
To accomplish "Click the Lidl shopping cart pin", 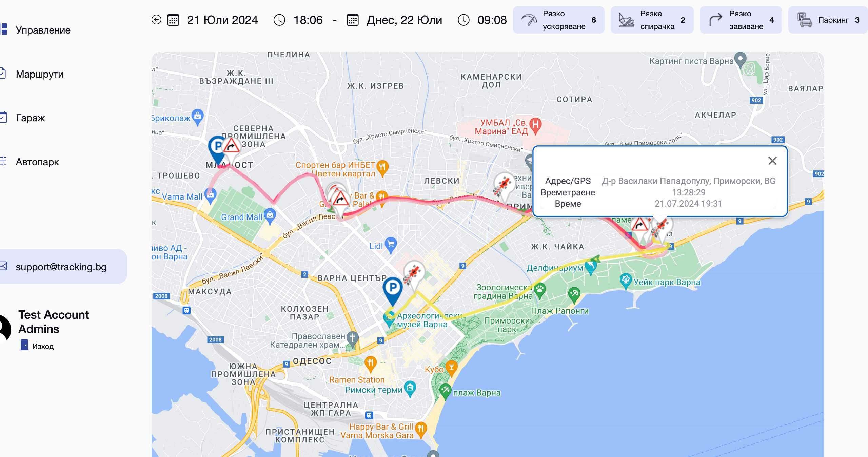I will pyautogui.click(x=391, y=245).
